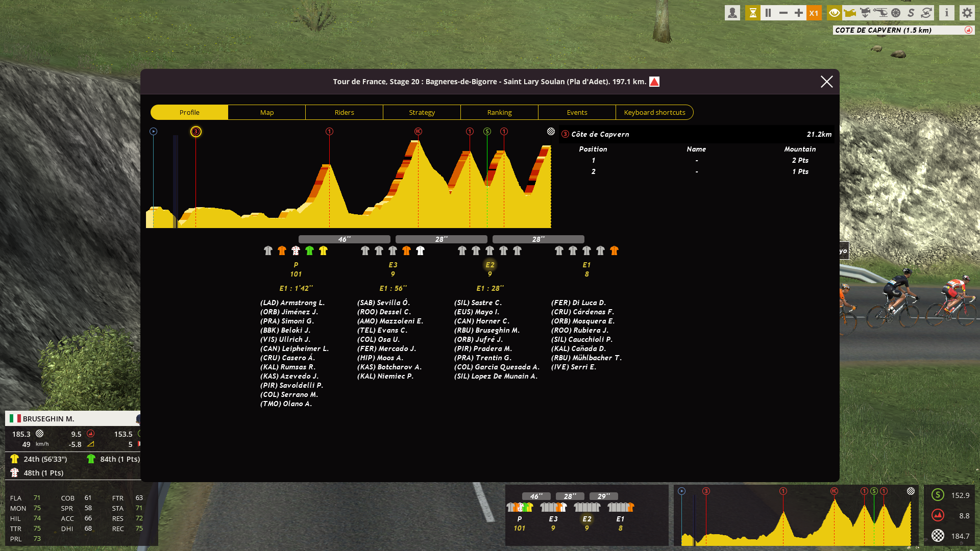Click the red mountain stage type icon

click(654, 82)
